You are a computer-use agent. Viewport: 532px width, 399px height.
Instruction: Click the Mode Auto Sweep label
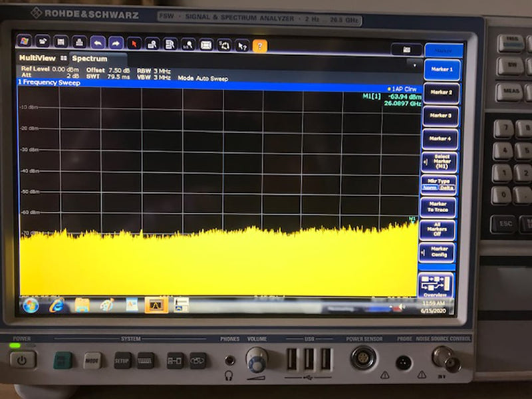pyautogui.click(x=203, y=78)
